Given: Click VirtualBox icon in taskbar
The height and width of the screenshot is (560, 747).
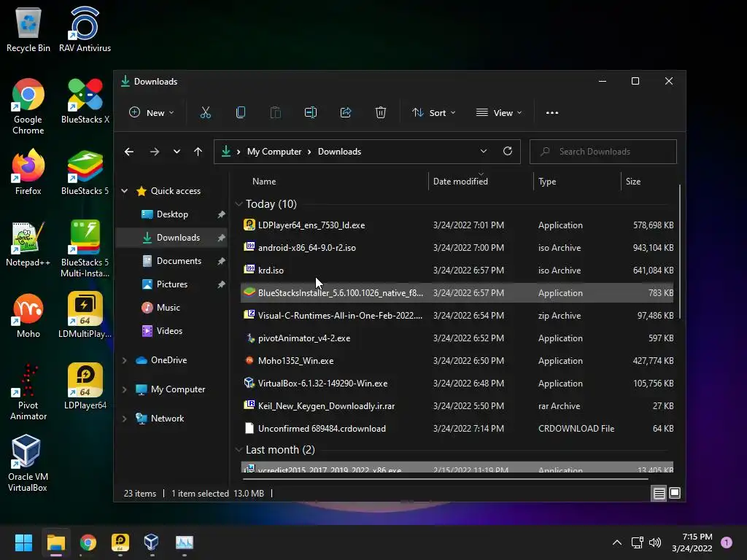Looking at the screenshot, I should tap(152, 542).
